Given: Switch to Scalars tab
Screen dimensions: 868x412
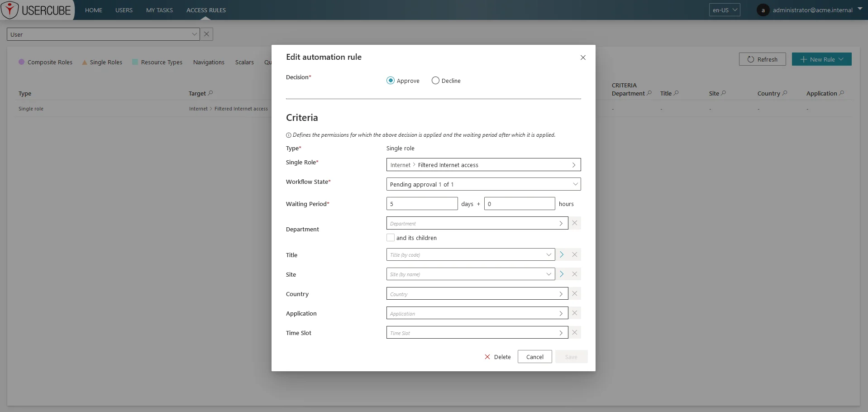Looking at the screenshot, I should click(244, 62).
